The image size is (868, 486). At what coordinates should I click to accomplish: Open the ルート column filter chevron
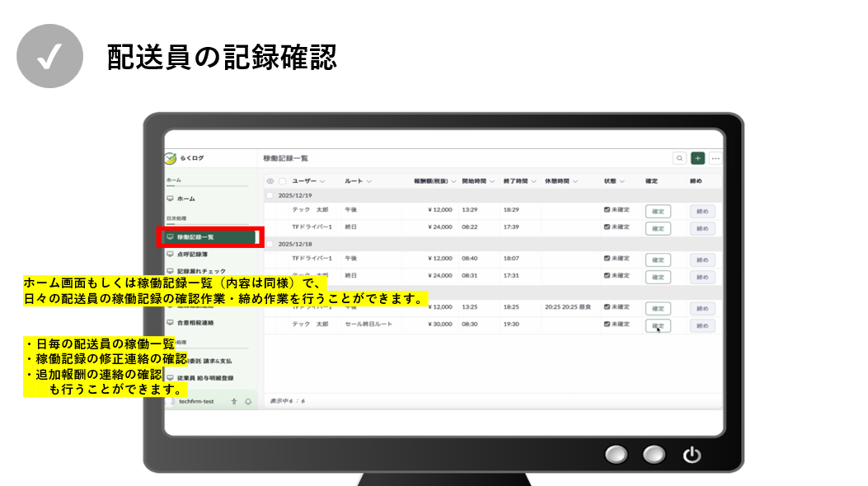(x=369, y=181)
